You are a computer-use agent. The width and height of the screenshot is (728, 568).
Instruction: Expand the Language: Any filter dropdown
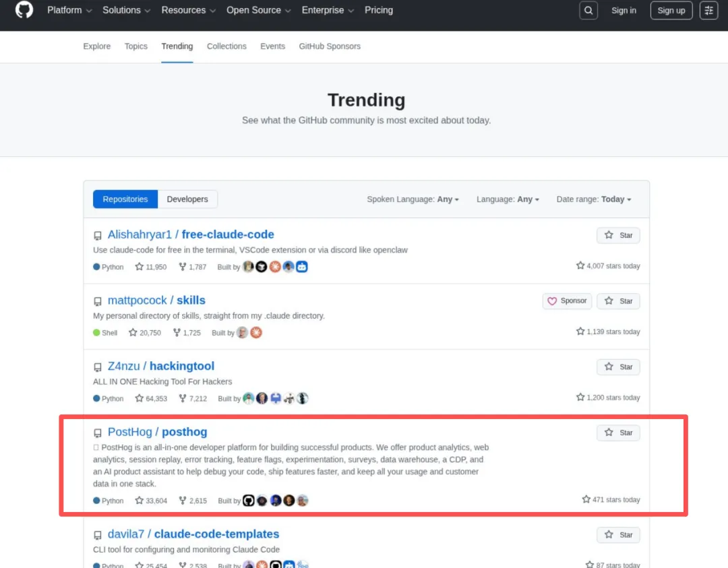click(x=508, y=199)
